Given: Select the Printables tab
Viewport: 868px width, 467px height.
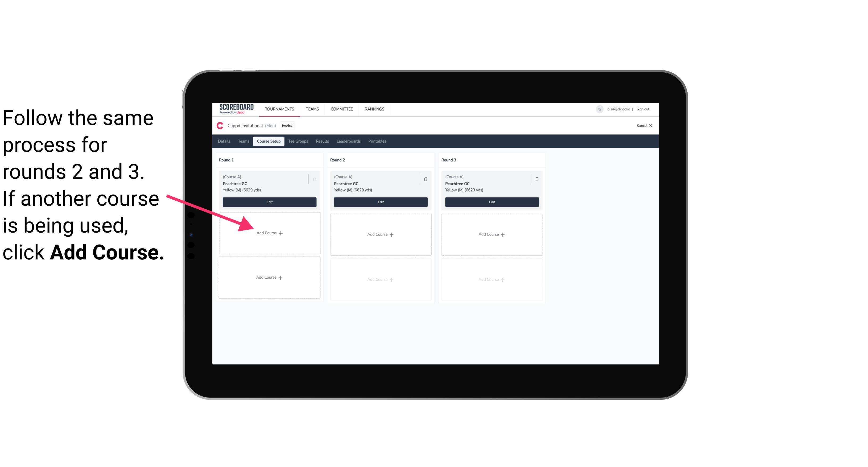Looking at the screenshot, I should tap(378, 142).
